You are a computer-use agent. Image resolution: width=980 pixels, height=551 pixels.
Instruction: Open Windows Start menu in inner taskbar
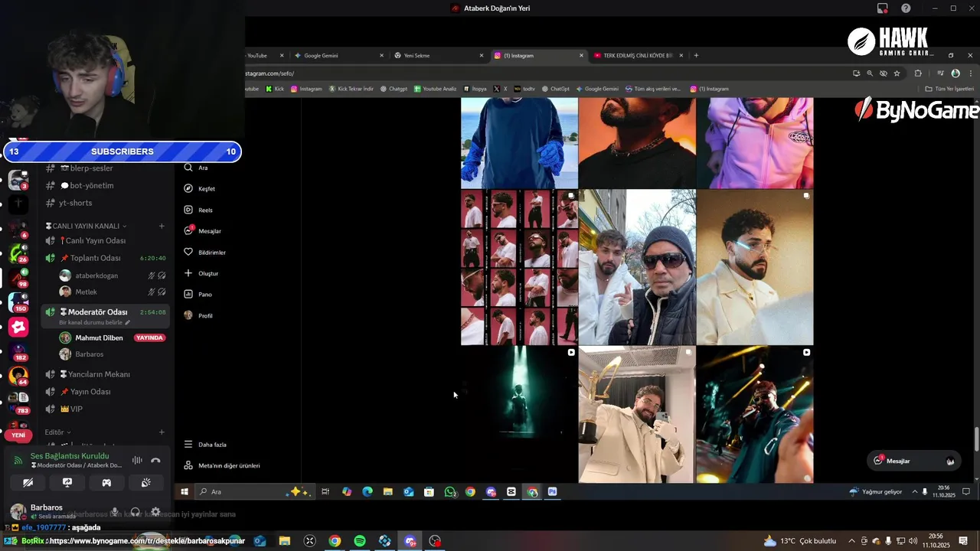(185, 492)
